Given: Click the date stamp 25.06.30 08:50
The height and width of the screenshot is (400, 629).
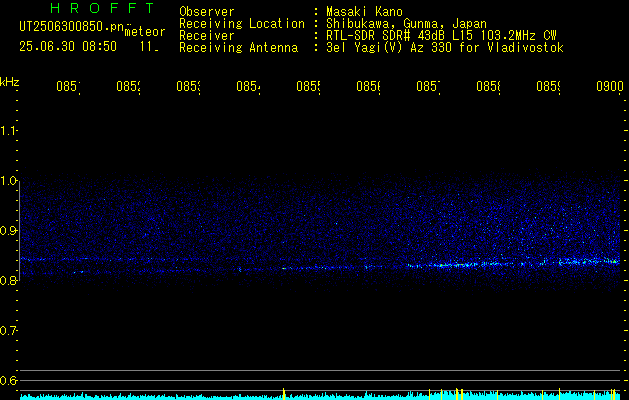Looking at the screenshot, I should [x=68, y=47].
